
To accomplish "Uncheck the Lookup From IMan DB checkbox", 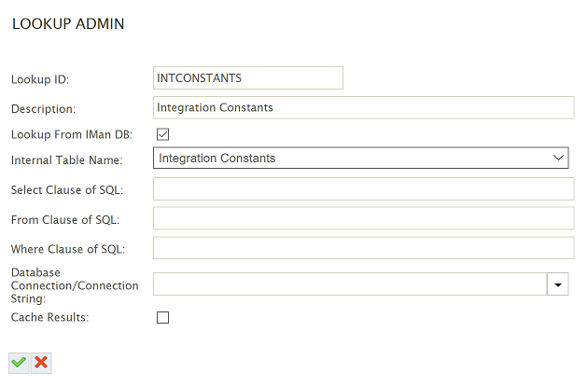I will (162, 134).
